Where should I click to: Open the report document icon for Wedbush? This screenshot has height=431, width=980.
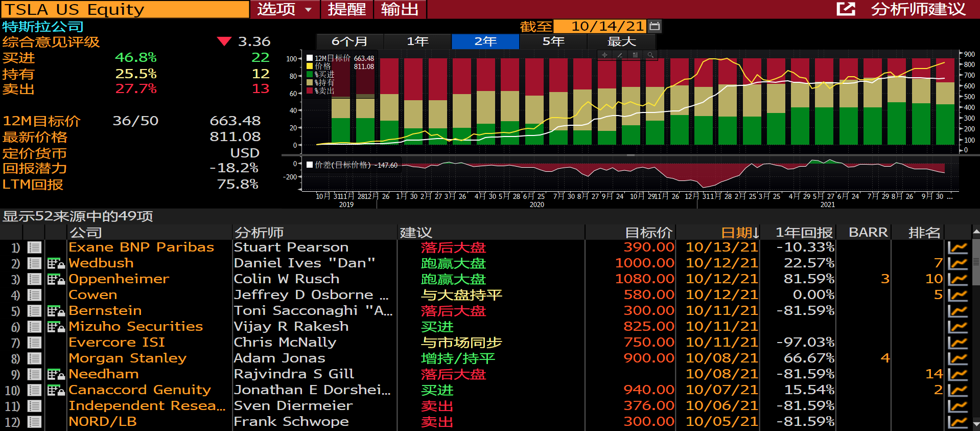tap(34, 263)
